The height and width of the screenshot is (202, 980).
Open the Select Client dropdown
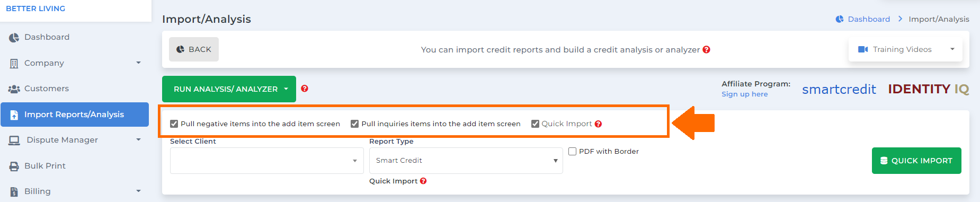[267, 161]
